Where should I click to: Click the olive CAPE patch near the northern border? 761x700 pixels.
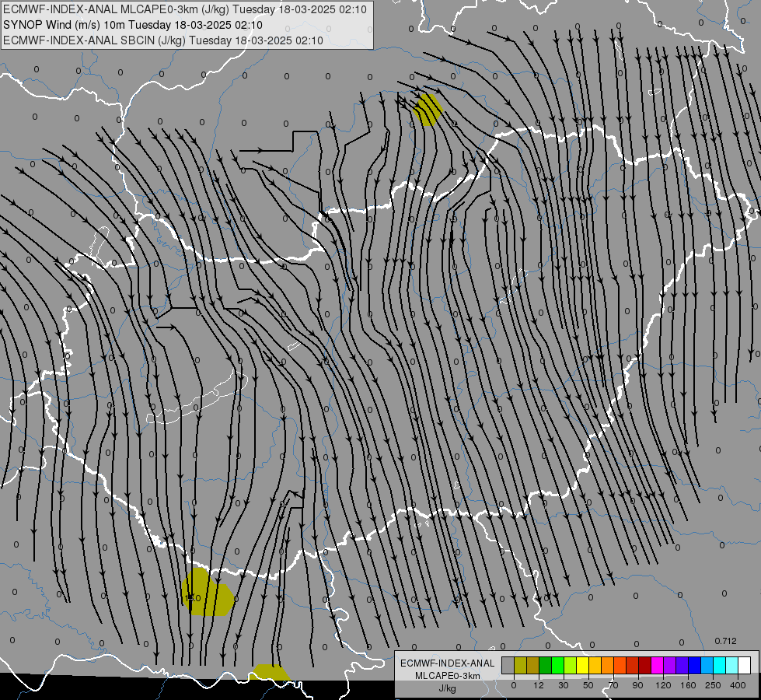click(x=428, y=110)
